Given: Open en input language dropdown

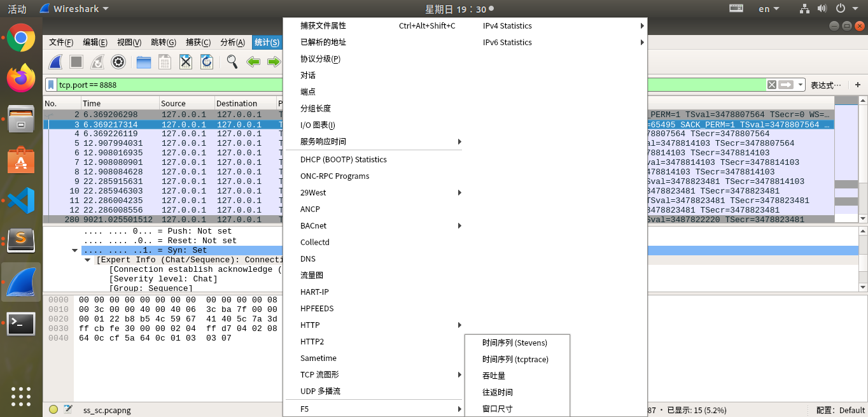Looking at the screenshot, I should (x=769, y=9).
